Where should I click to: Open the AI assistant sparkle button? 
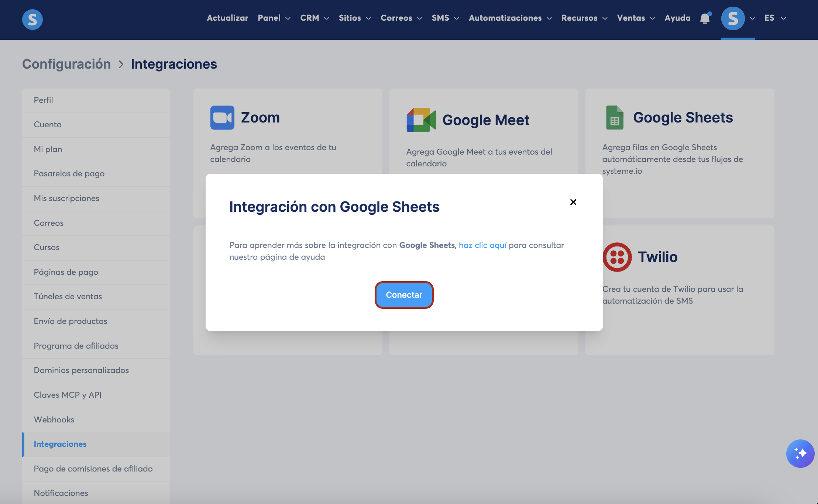(x=800, y=453)
